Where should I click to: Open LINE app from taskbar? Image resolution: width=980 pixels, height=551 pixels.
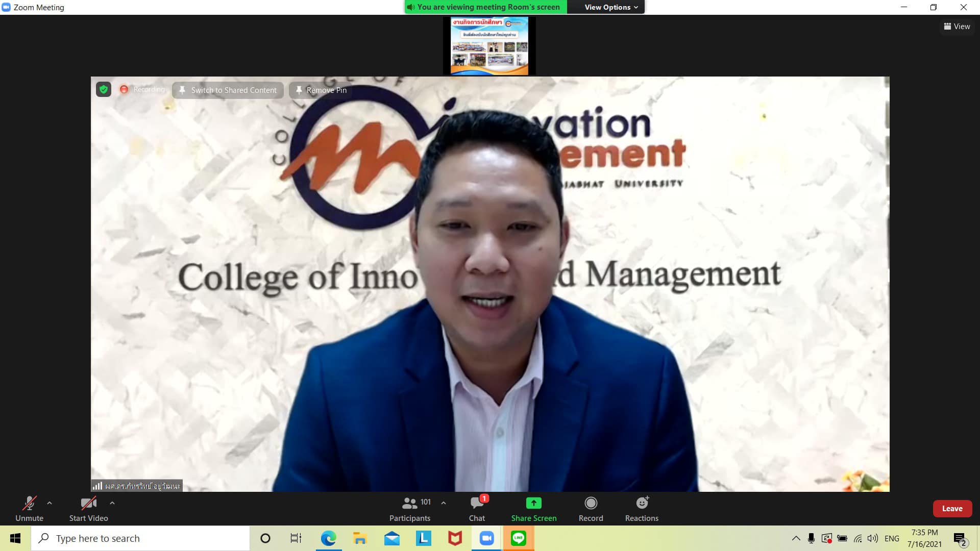[518, 538]
